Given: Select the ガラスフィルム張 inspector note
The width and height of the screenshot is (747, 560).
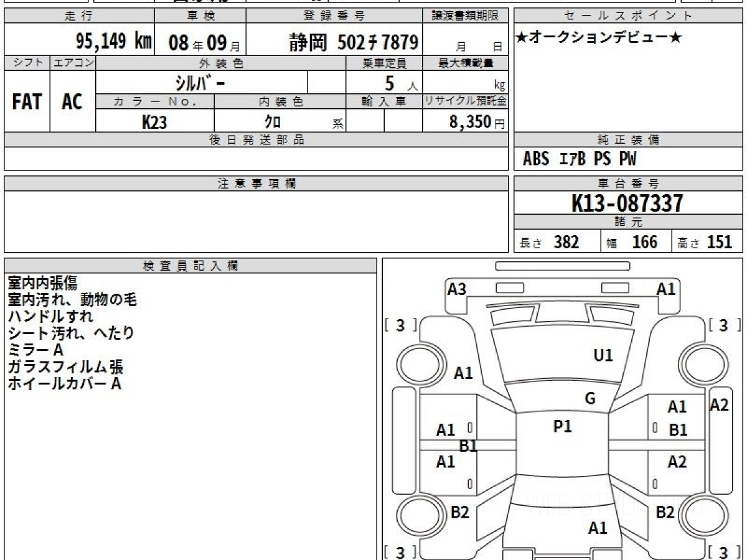Looking at the screenshot, I should click(65, 367).
